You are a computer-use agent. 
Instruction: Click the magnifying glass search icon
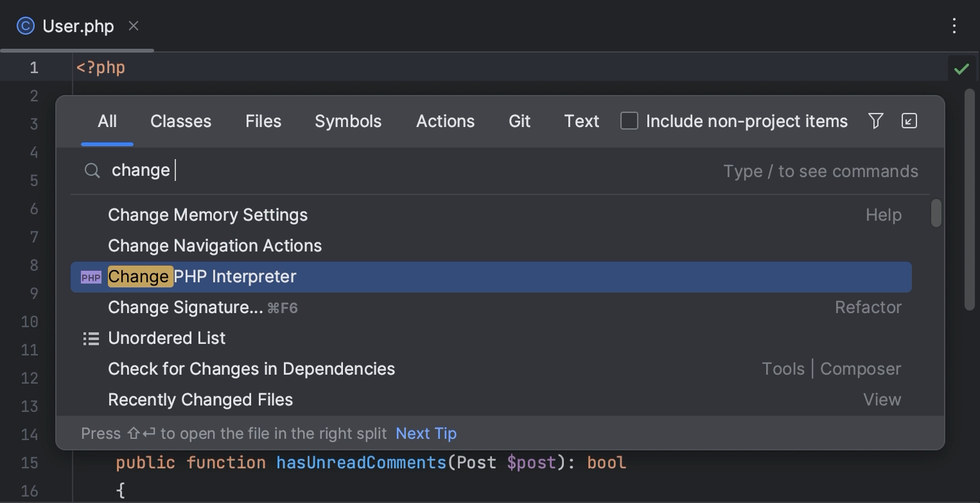pyautogui.click(x=92, y=171)
